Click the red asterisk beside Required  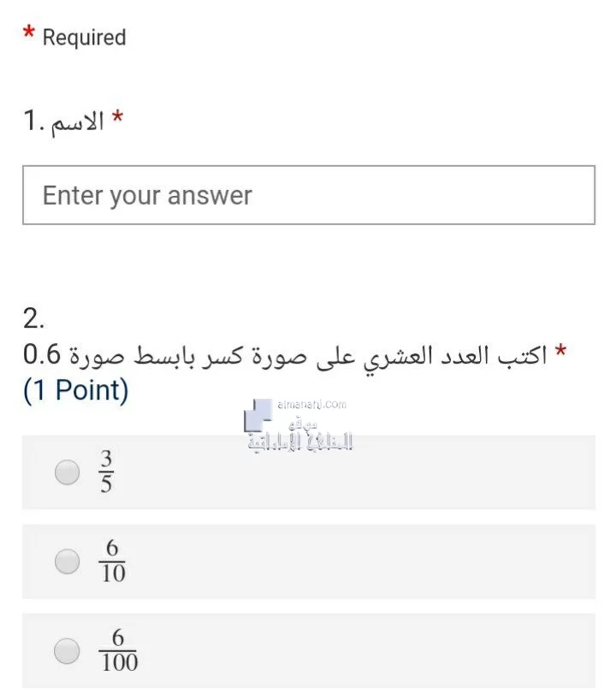point(29,33)
